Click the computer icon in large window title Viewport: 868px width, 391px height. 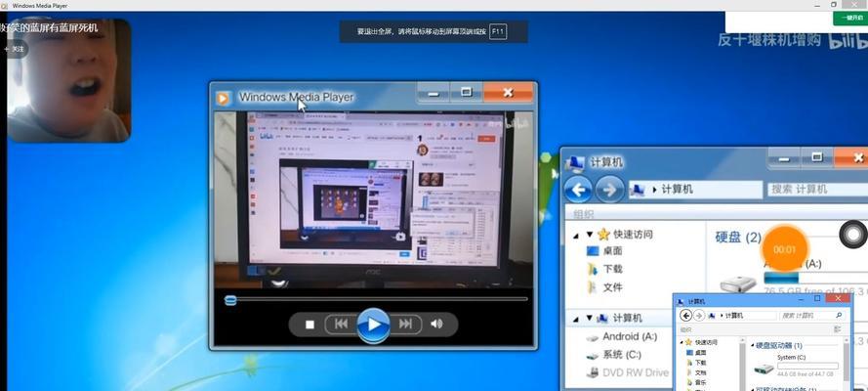point(576,161)
